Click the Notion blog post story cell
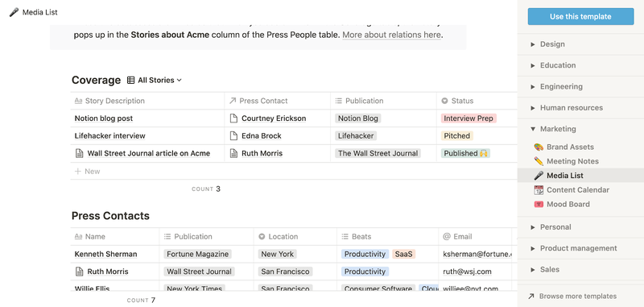 [x=147, y=118]
